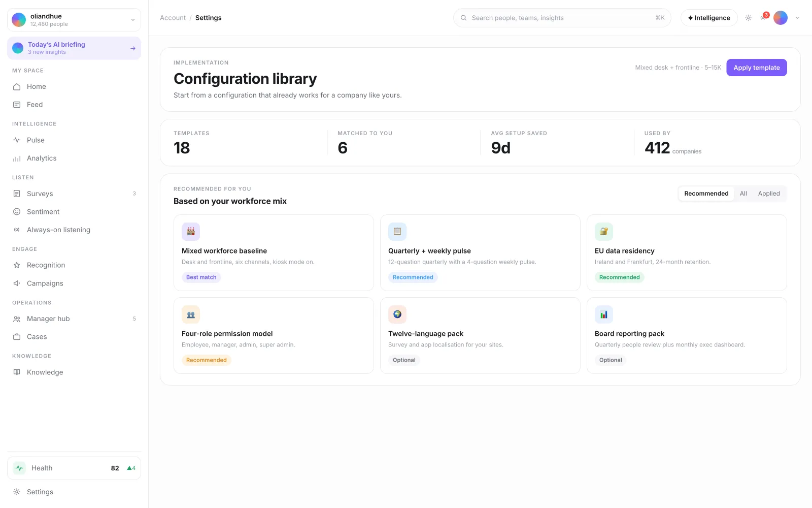
Task: Click the Avg setup saved 9d value
Action: click(x=501, y=148)
